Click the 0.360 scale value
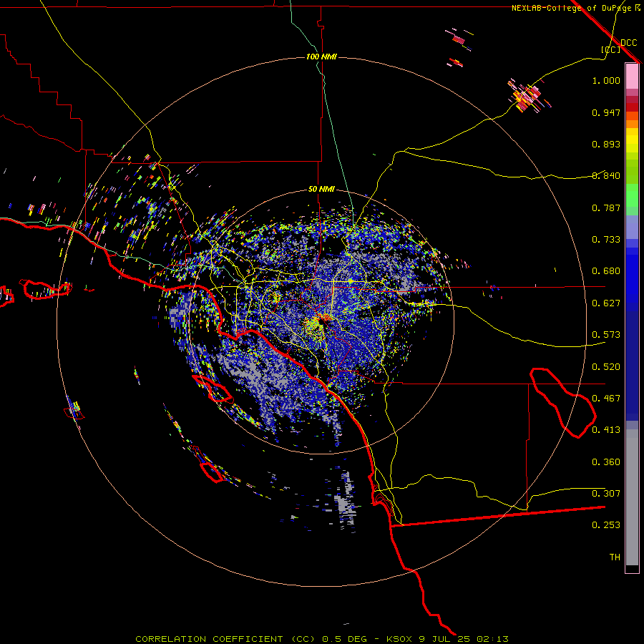This screenshot has height=644, width=644. pyautogui.click(x=606, y=462)
